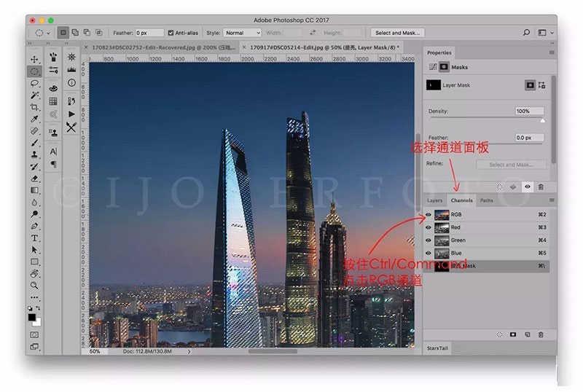Open the Swatches grid panel icon
Viewport: 583px width, 392px height.
point(53,101)
